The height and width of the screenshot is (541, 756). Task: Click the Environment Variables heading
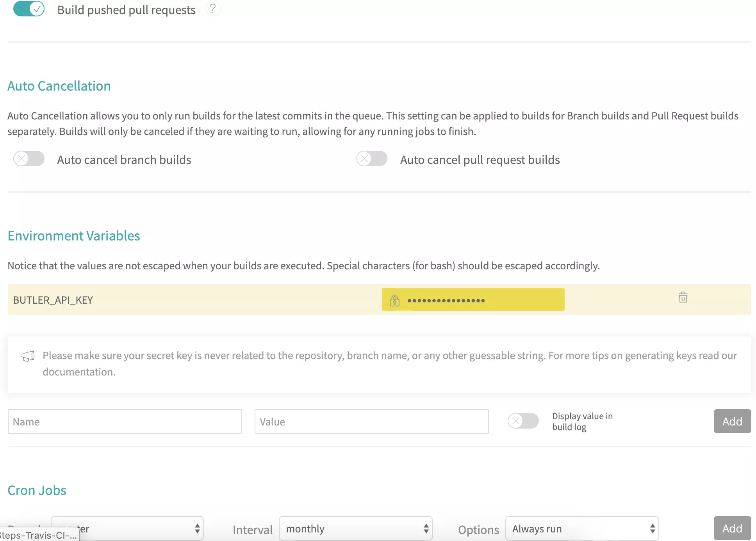click(x=74, y=236)
